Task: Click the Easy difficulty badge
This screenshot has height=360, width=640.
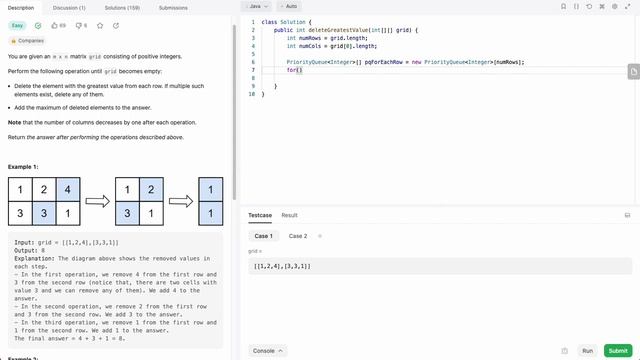Action: 17,26
